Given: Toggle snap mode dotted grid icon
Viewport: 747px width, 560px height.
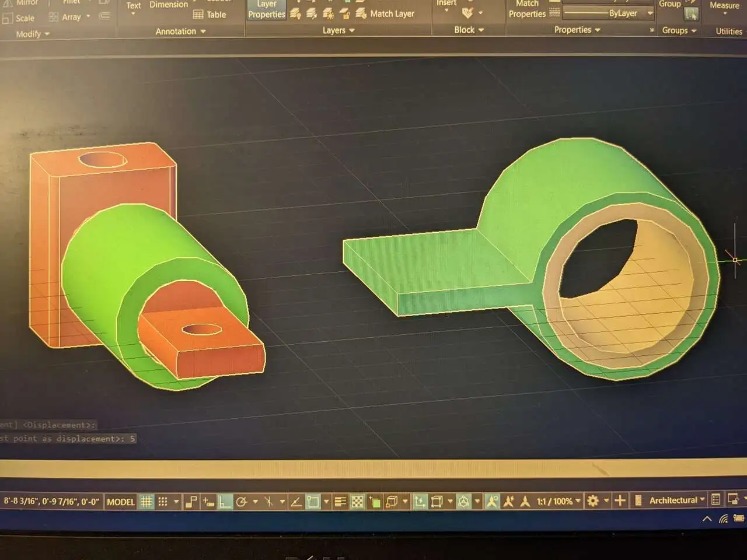Looking at the screenshot, I should [x=163, y=502].
